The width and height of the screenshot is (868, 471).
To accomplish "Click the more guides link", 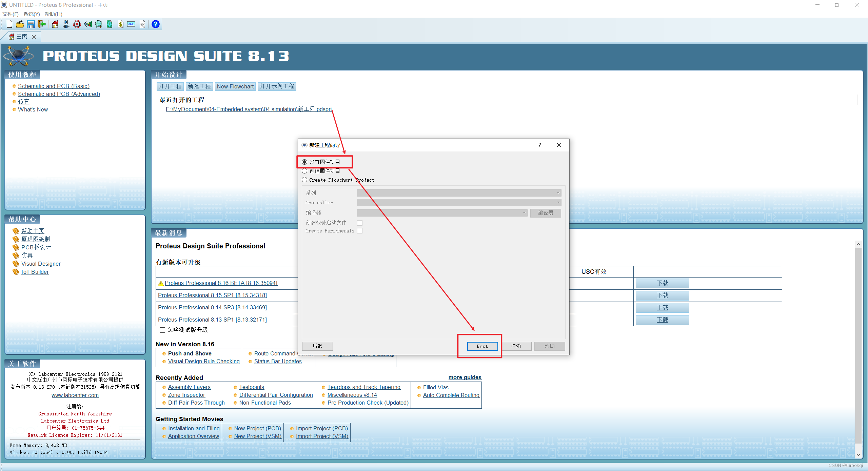I will point(465,377).
